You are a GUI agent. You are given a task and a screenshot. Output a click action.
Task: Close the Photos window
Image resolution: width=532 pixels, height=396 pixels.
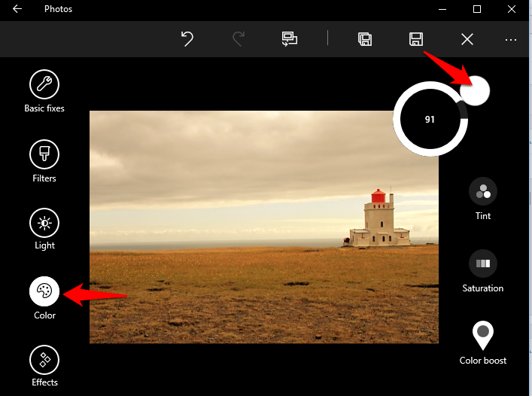coord(512,9)
